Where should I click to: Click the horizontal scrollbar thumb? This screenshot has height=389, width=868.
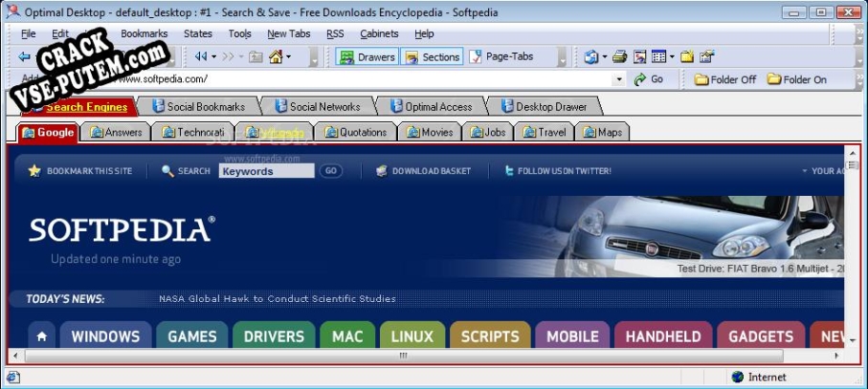(x=404, y=356)
